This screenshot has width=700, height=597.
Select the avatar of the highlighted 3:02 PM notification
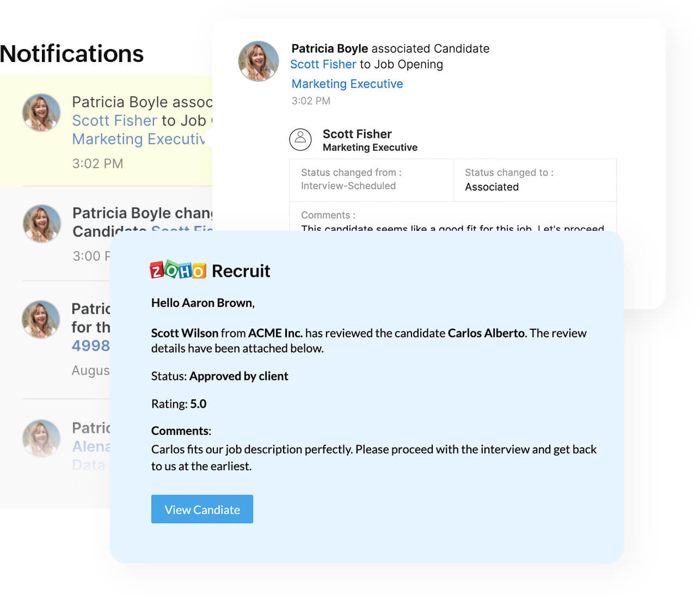click(x=41, y=113)
